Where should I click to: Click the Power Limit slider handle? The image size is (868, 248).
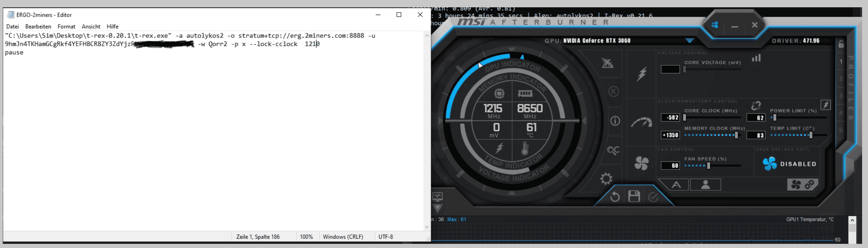click(x=775, y=117)
